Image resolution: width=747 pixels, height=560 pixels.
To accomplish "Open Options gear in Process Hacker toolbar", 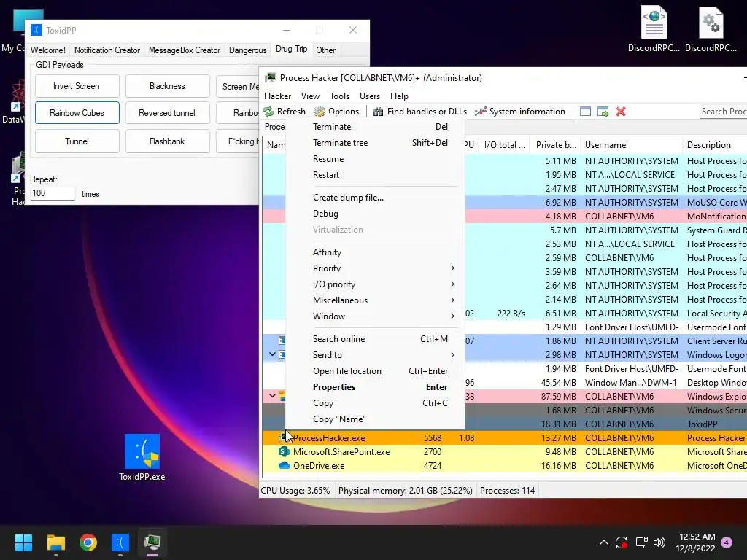I will [x=320, y=112].
